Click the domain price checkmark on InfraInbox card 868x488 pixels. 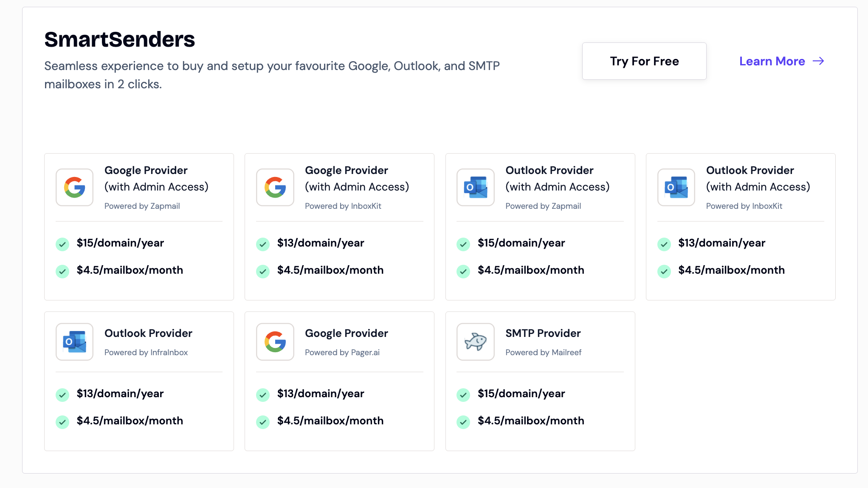tap(62, 395)
